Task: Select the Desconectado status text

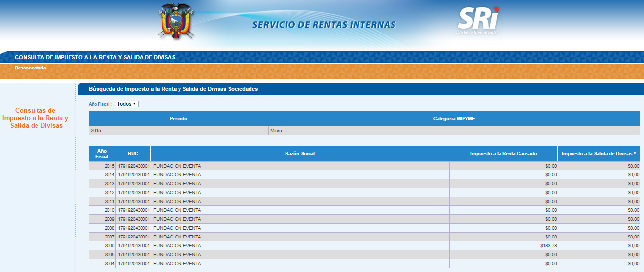Action: pos(31,68)
